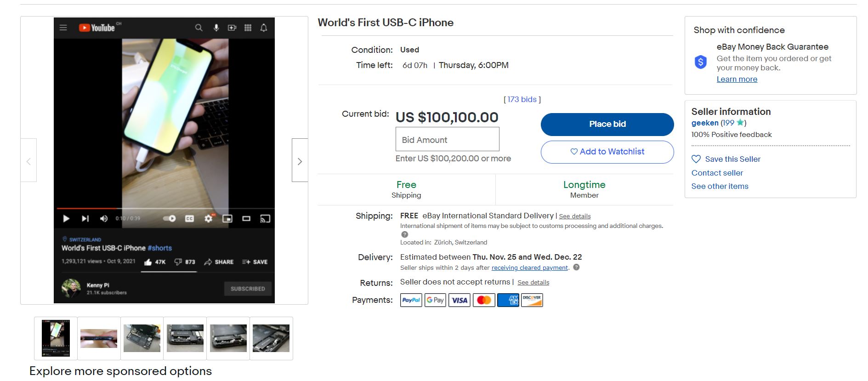Click the thumbs up 47K like icon
The height and width of the screenshot is (381, 868).
pyautogui.click(x=148, y=262)
